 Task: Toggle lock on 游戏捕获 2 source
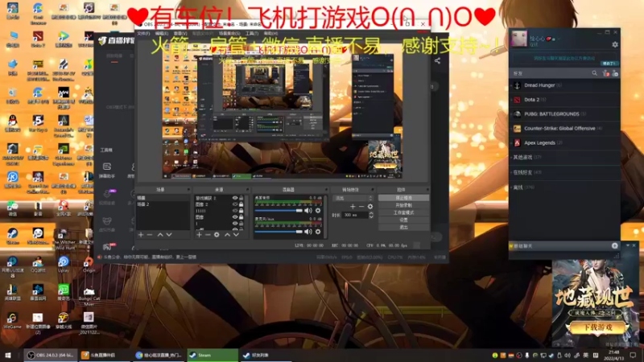(241, 198)
